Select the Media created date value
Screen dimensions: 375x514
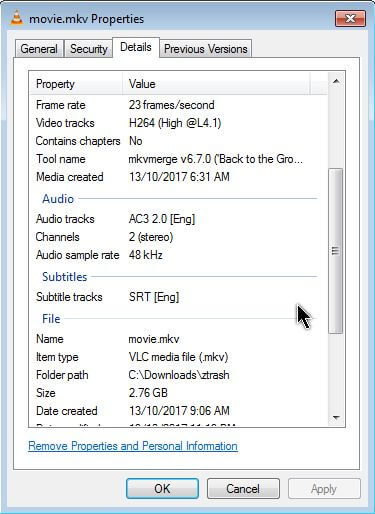179,177
